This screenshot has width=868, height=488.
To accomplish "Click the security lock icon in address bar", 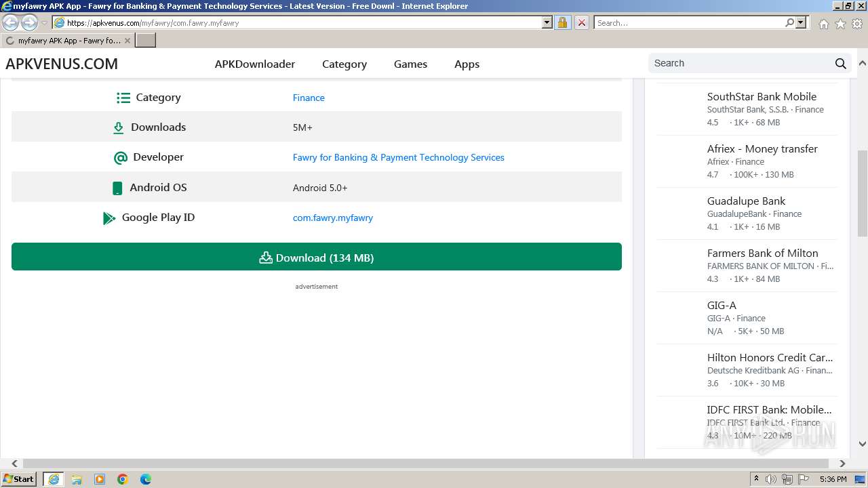I will click(x=562, y=22).
